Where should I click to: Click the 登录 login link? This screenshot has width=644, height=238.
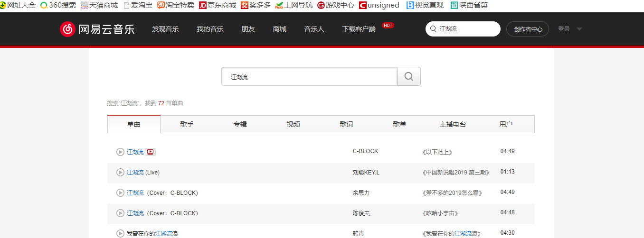pyautogui.click(x=564, y=29)
